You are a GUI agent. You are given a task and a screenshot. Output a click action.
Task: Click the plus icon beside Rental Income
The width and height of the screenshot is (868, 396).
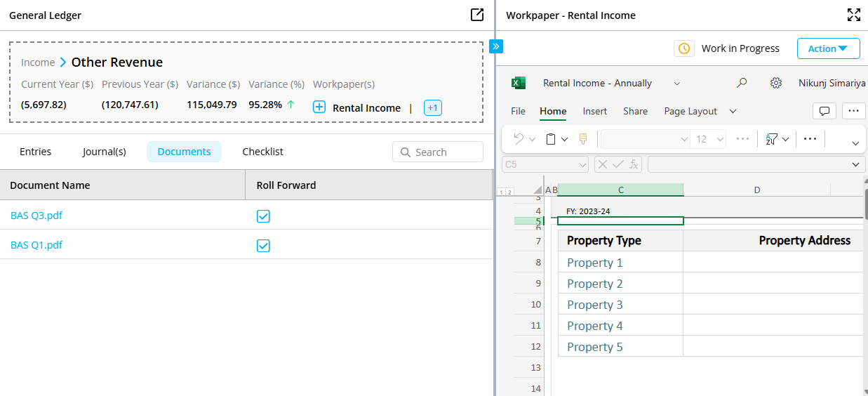point(319,107)
